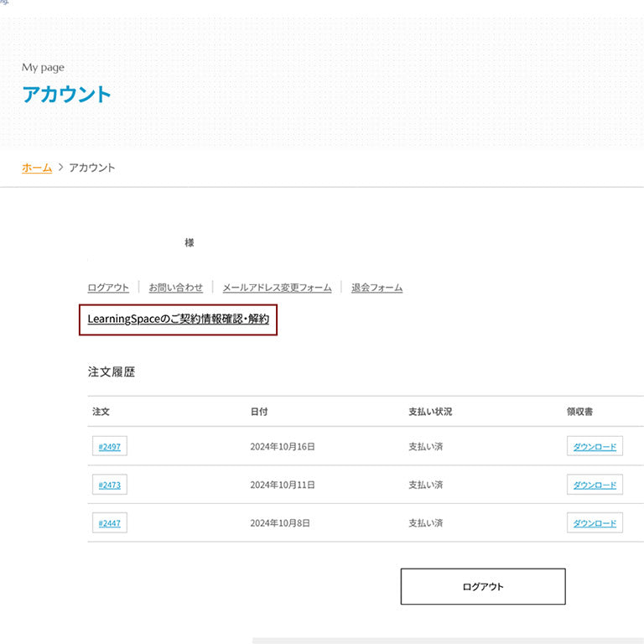Click the ログアウト text link
Image resolution: width=644 pixels, height=644 pixels.
(108, 288)
